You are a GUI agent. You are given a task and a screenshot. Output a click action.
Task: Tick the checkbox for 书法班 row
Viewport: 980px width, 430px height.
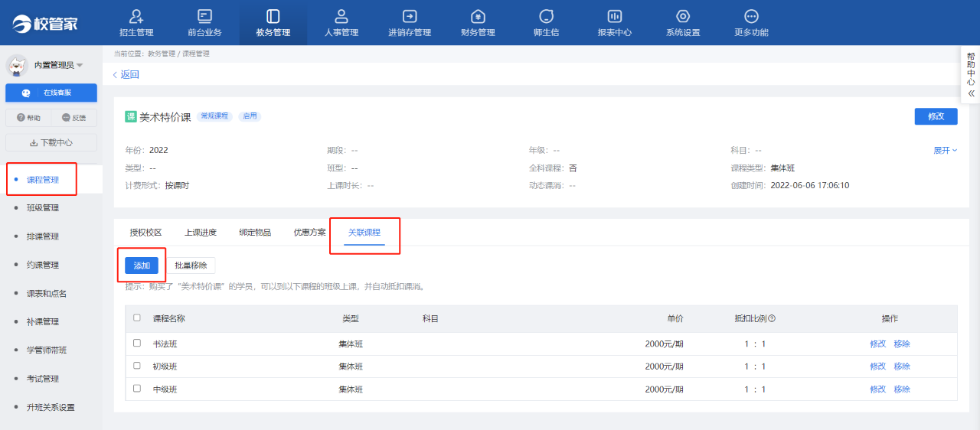point(137,344)
